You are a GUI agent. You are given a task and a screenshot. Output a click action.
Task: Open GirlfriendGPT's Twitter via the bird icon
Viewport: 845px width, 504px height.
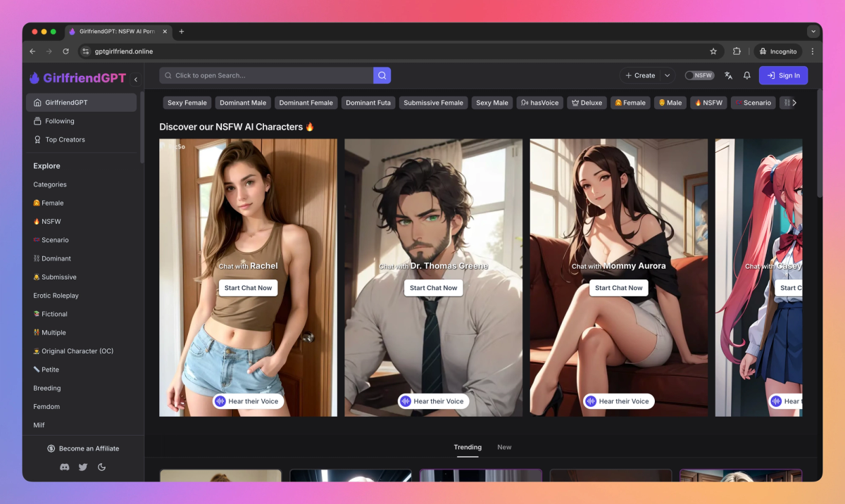coord(82,467)
